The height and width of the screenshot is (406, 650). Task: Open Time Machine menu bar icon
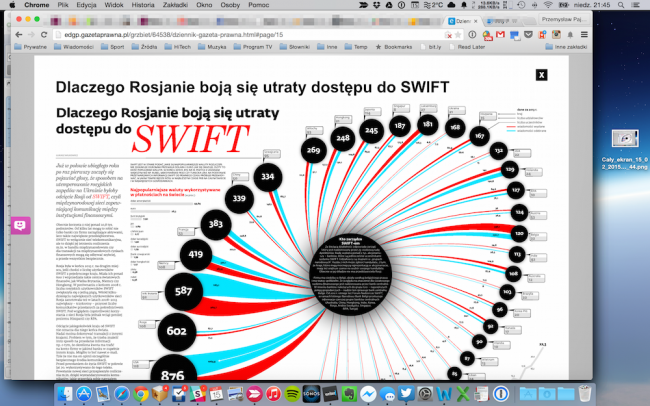521,5
